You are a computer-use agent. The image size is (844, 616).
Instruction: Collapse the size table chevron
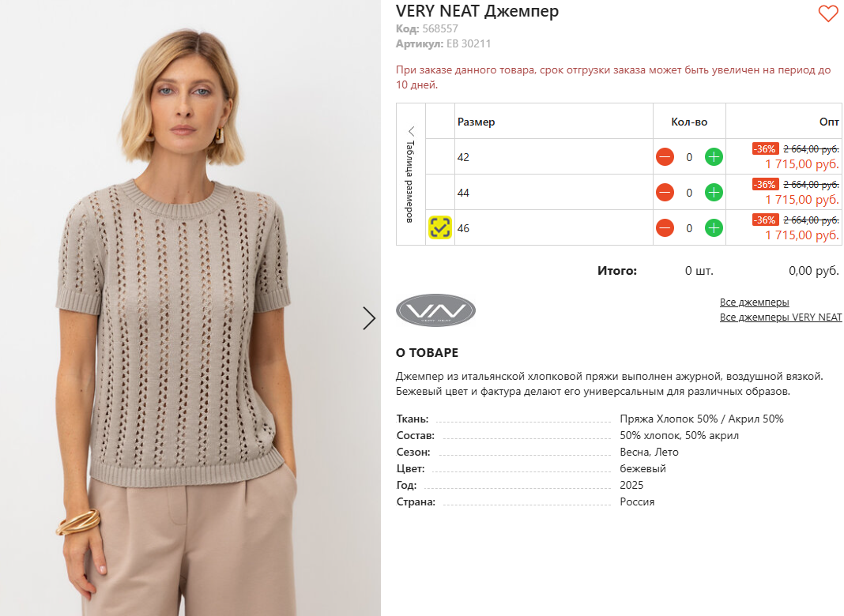(411, 131)
